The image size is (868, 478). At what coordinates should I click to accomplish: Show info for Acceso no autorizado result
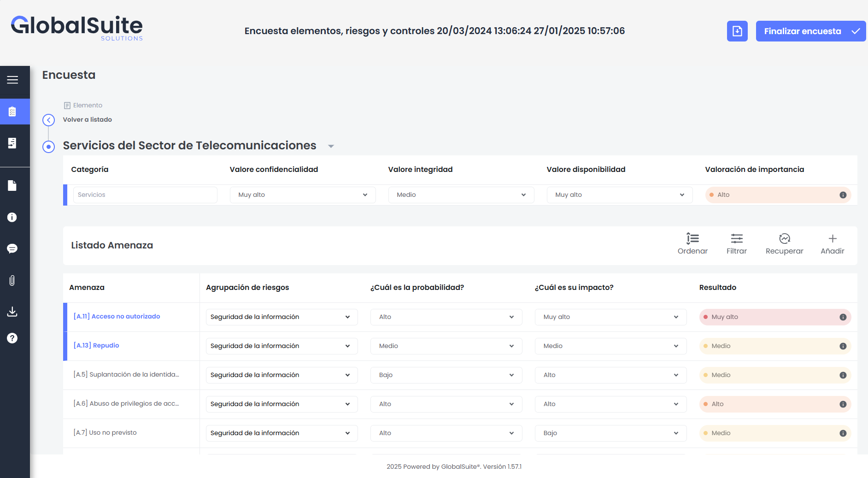(843, 317)
